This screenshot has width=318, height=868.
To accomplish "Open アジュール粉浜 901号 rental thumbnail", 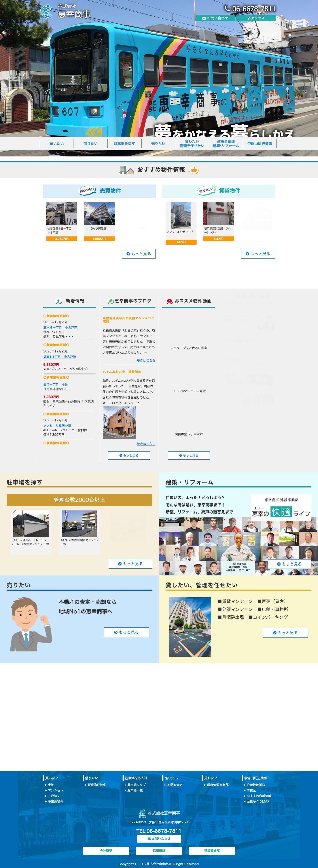I will [x=181, y=215].
